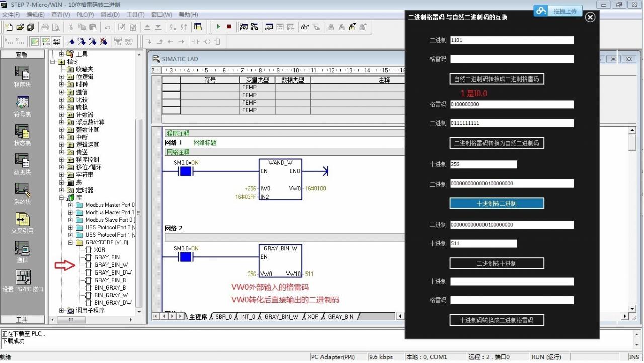Click the SM0.0 contact in network 2

[186, 257]
